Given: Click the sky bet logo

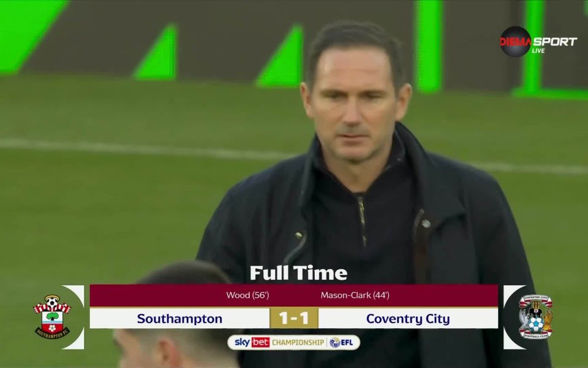Looking at the screenshot, I should click(x=252, y=342).
